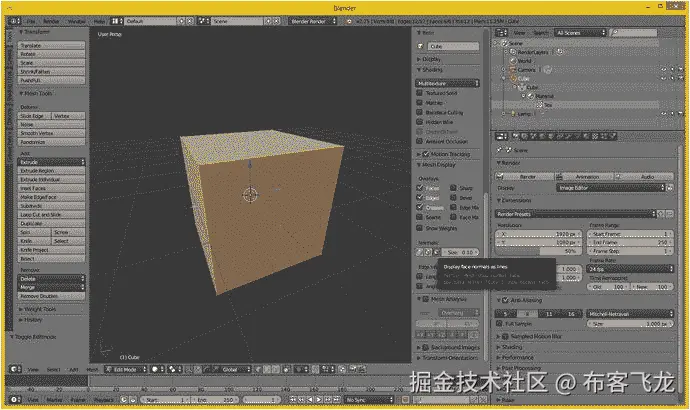The height and width of the screenshot is (410, 690).
Task: Click the Cube object icon in outliner
Action: [x=513, y=78]
